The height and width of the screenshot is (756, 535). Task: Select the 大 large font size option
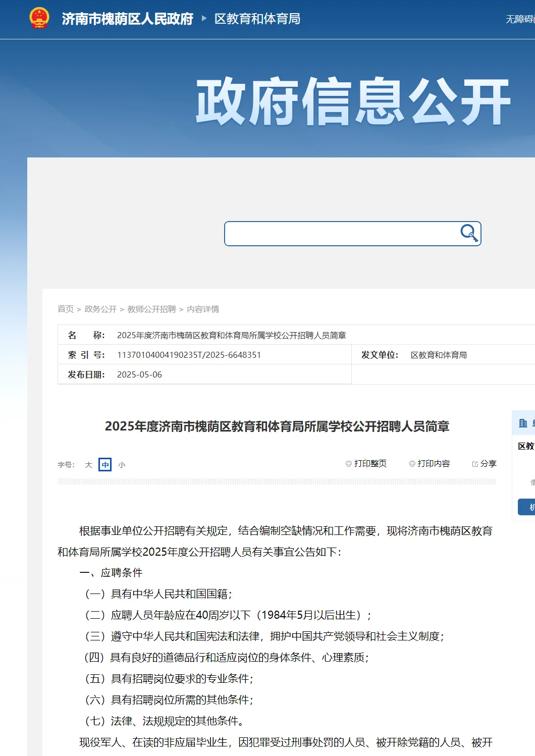pyautogui.click(x=87, y=464)
